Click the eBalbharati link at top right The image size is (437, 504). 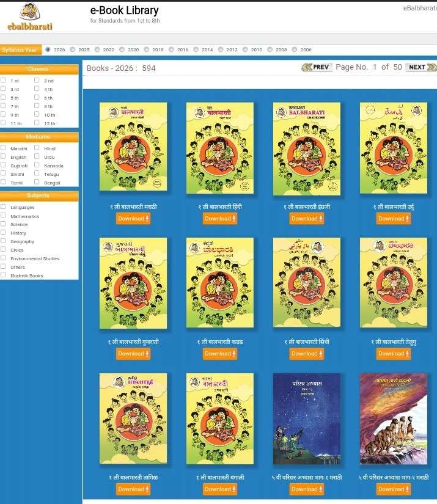(x=420, y=8)
